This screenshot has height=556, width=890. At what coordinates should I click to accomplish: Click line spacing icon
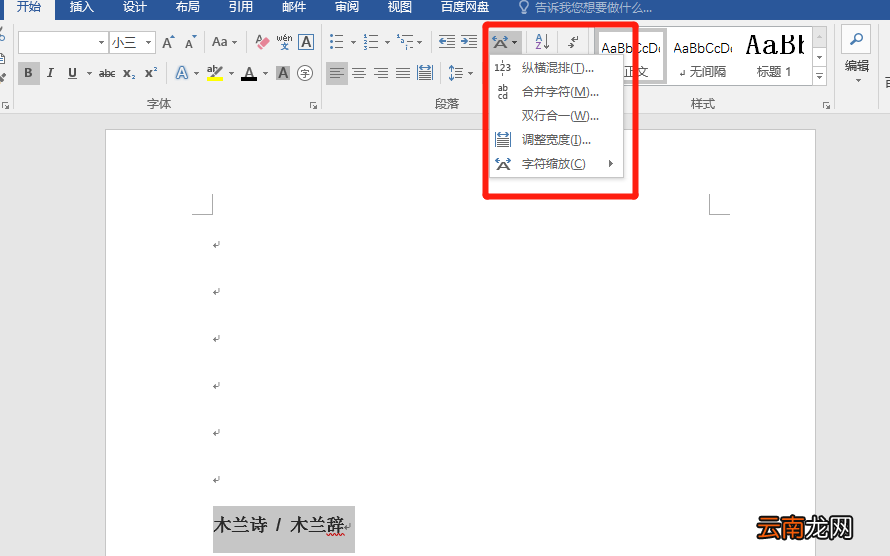point(456,73)
